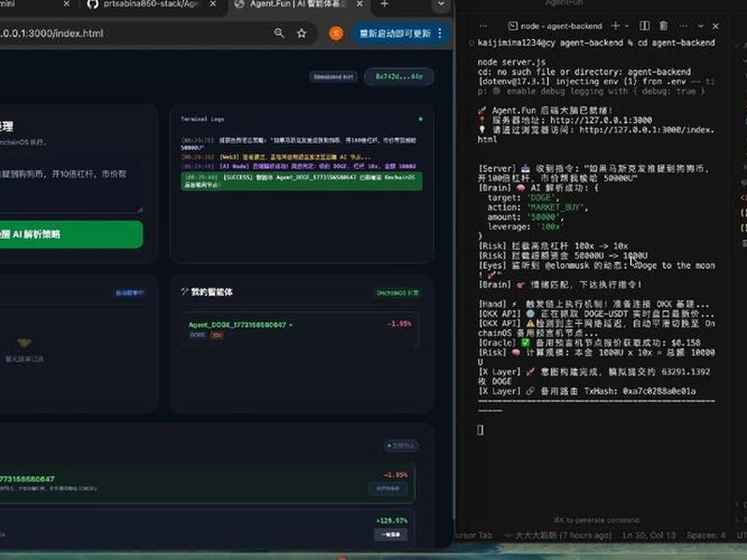
Task: Click the Simulated badge on the page
Action: pos(334,77)
